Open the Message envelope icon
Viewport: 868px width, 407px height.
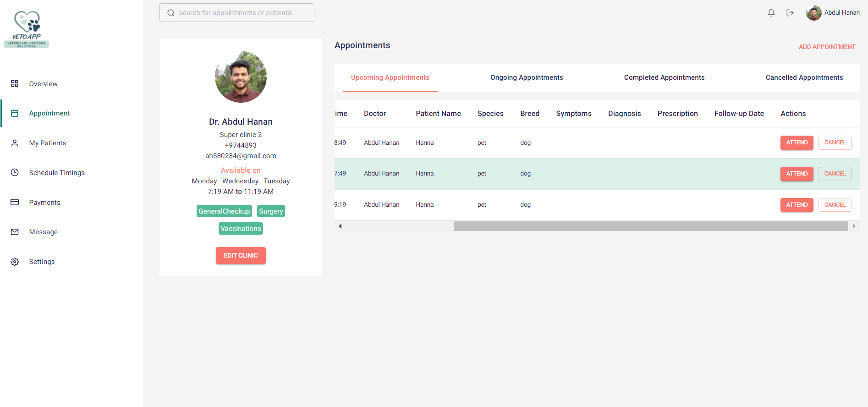pyautogui.click(x=15, y=232)
